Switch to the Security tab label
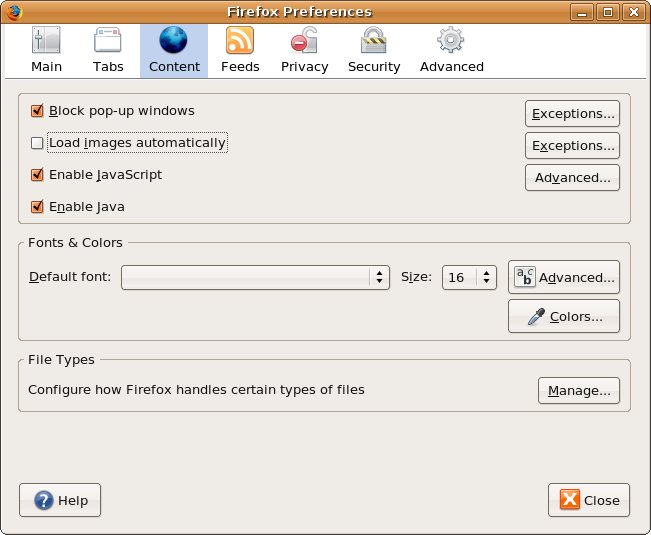 (x=374, y=67)
